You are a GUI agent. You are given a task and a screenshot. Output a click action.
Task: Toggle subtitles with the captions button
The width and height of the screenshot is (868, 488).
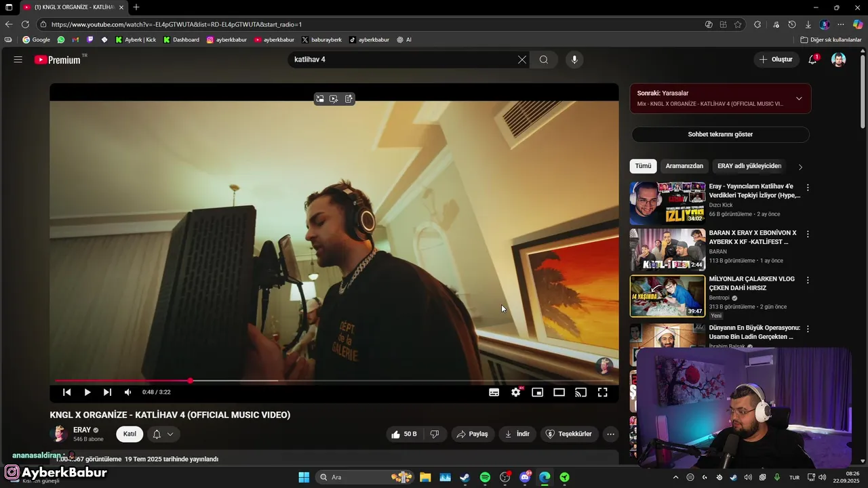[494, 392]
